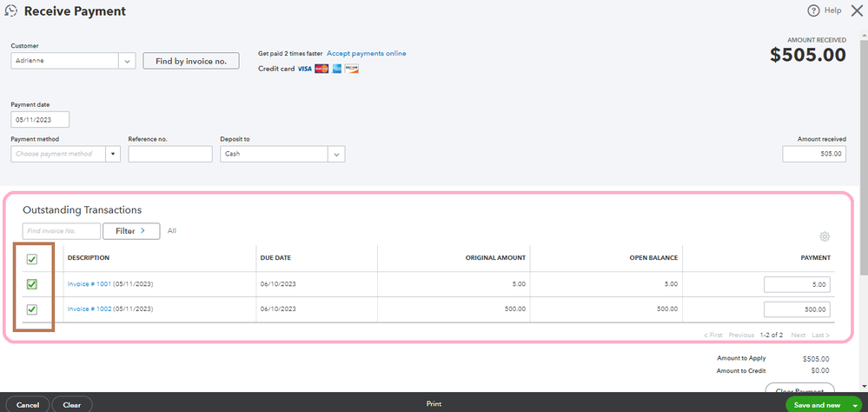Expand the Customer dropdown arrow
Image resolution: width=868 pixels, height=412 pixels.
(x=127, y=61)
